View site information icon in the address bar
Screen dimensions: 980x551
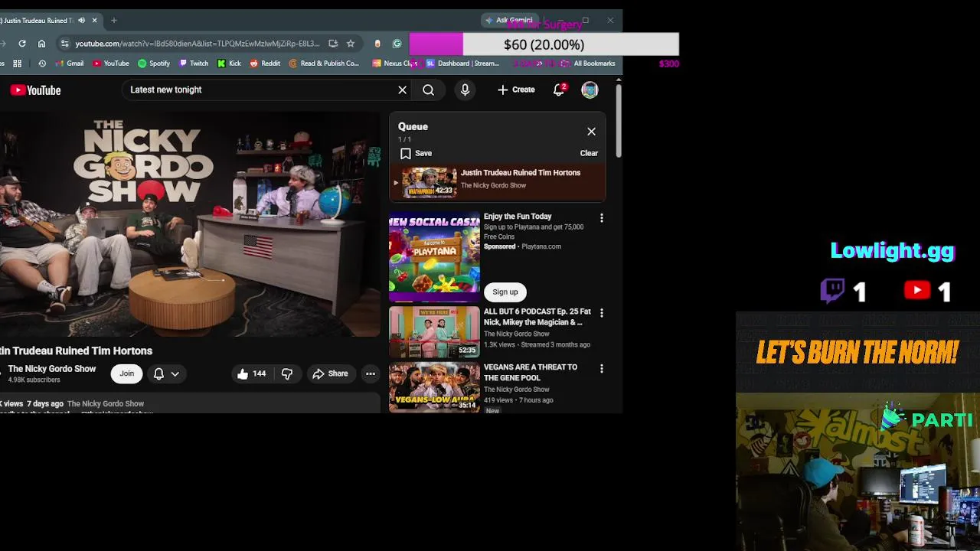click(64, 44)
